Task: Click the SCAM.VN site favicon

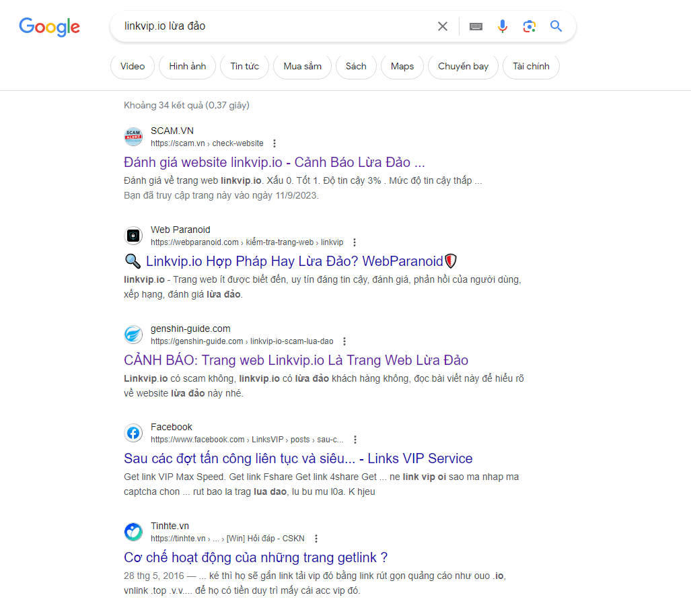Action: [133, 137]
